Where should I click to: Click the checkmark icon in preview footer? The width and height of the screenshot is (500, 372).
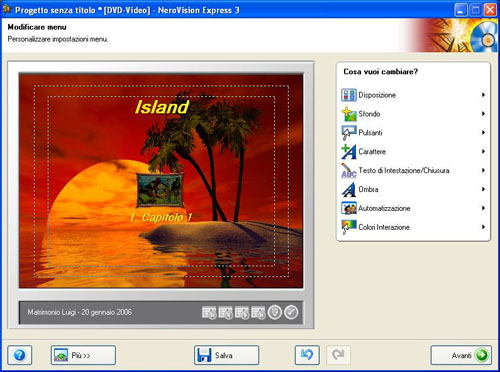click(x=291, y=313)
